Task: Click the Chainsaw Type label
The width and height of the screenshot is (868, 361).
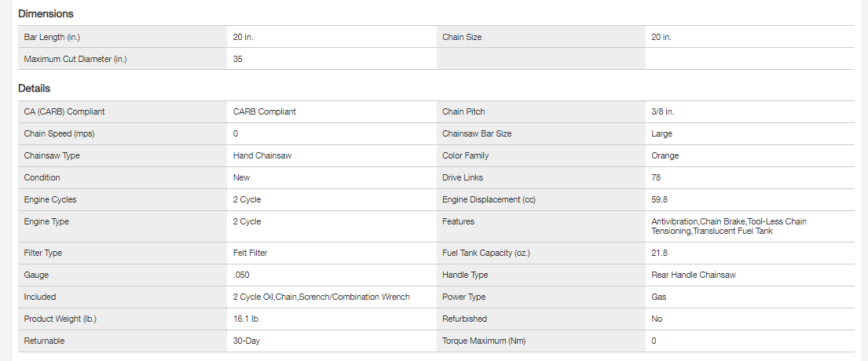Action: pyautogui.click(x=52, y=155)
